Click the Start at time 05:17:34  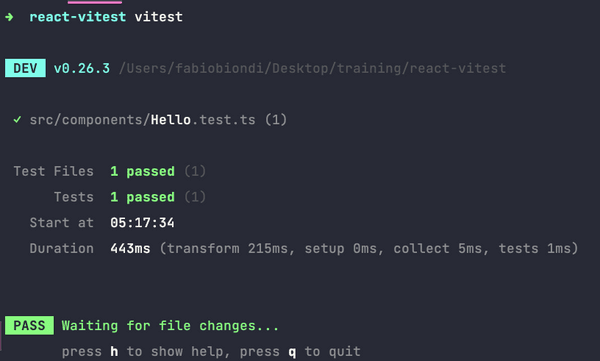(x=142, y=222)
